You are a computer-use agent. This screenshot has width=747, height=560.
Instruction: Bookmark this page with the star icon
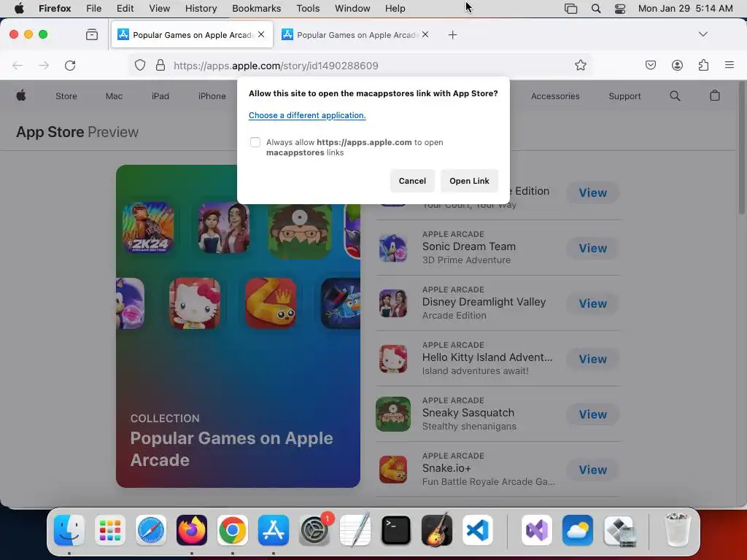click(x=580, y=65)
